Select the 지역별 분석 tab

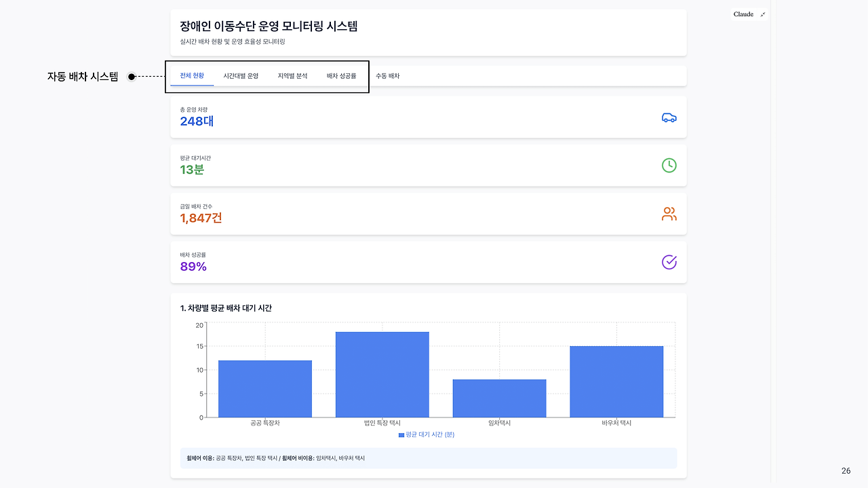click(292, 76)
